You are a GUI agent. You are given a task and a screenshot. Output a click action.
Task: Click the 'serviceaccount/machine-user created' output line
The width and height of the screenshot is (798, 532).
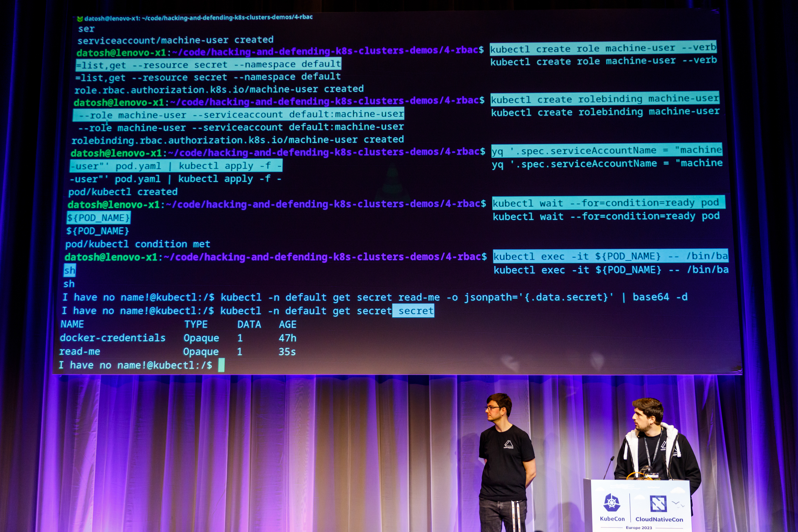(x=176, y=40)
